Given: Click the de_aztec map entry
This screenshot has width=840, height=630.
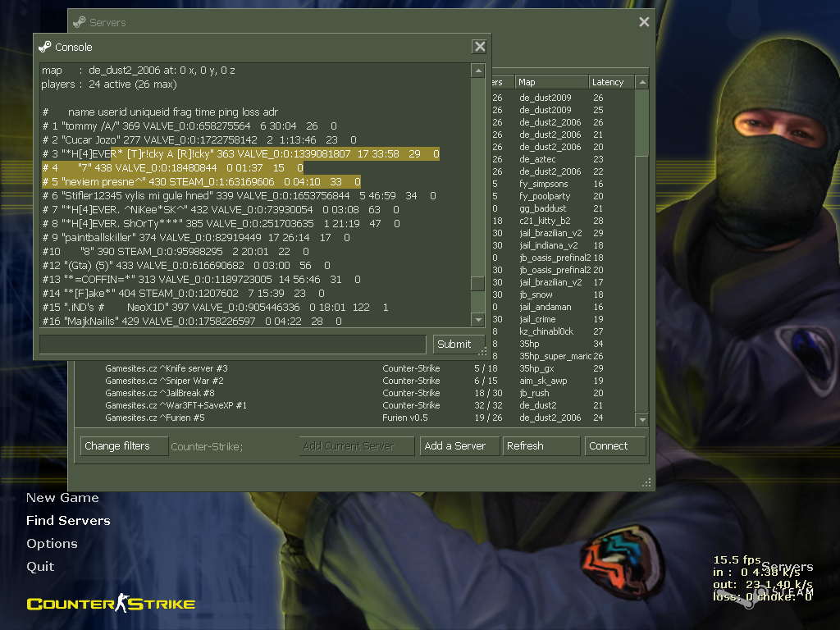Looking at the screenshot, I should pyautogui.click(x=537, y=159).
